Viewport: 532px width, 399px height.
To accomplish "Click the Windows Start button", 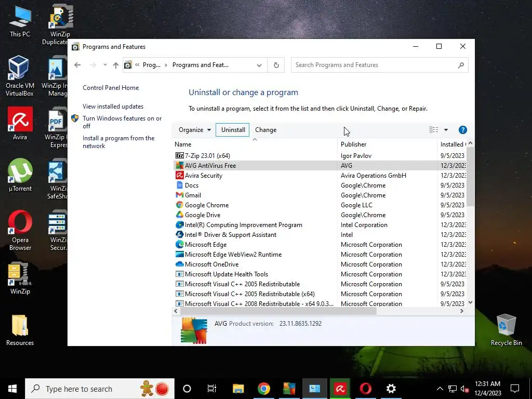I will click(12, 389).
